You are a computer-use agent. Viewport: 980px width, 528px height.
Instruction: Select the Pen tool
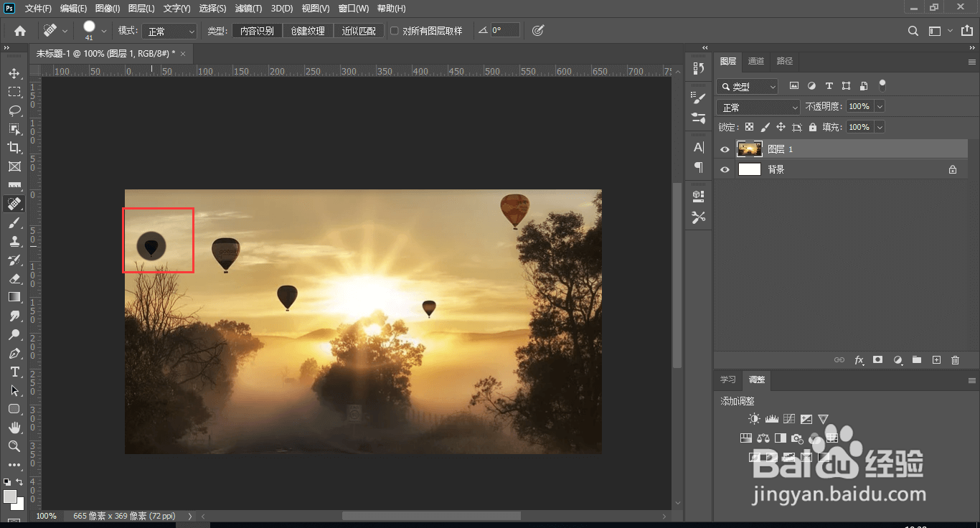[x=14, y=353]
